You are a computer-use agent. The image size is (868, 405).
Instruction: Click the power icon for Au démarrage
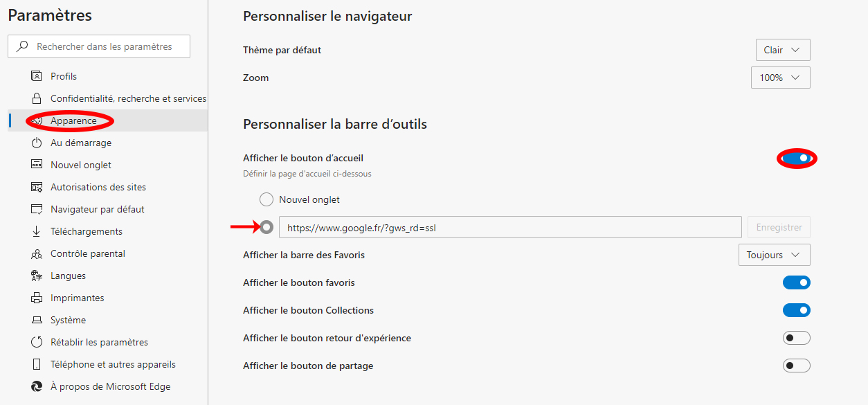pos(37,143)
